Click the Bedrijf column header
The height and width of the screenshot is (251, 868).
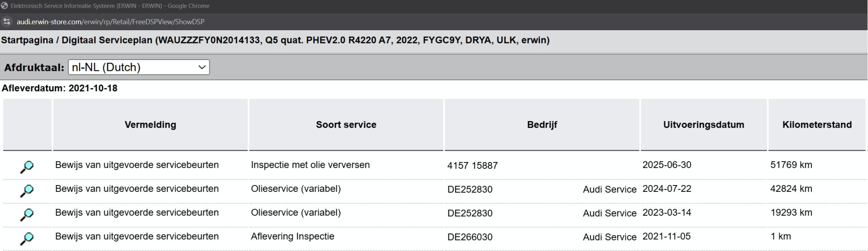[542, 125]
